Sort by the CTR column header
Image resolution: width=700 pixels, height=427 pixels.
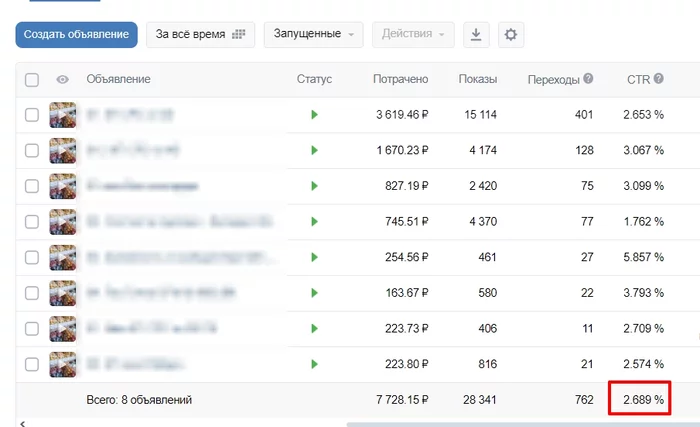[638, 80]
